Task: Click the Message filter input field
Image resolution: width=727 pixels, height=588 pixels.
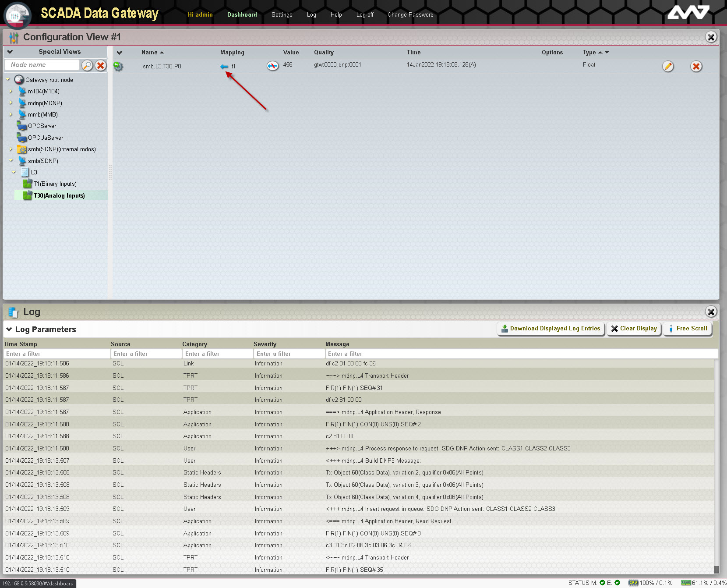Action: click(521, 354)
